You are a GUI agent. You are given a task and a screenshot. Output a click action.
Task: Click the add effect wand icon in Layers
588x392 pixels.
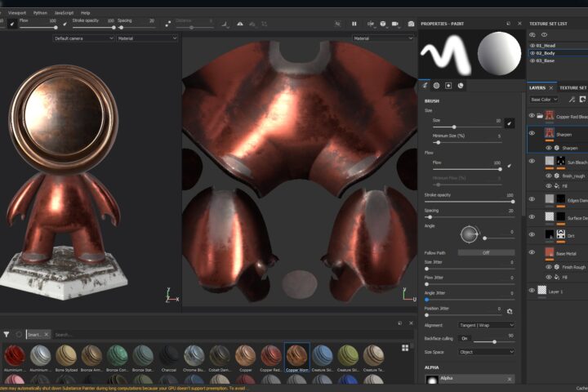coord(572,100)
